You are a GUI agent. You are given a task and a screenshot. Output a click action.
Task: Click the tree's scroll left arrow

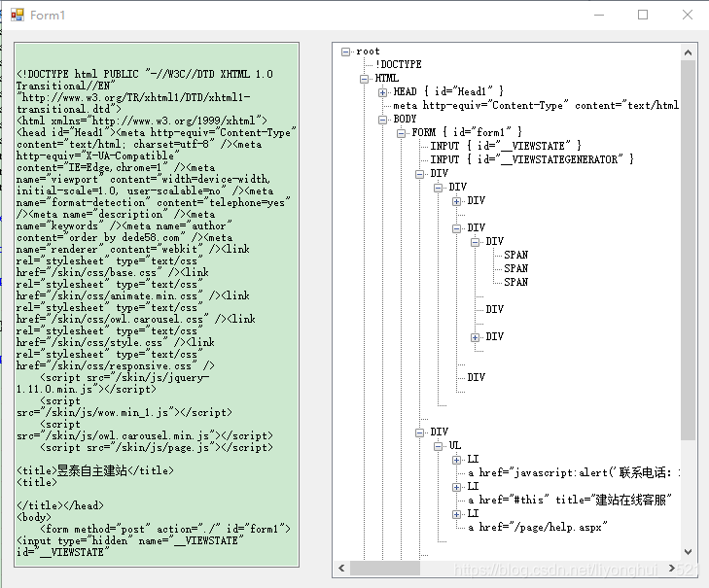pos(341,569)
